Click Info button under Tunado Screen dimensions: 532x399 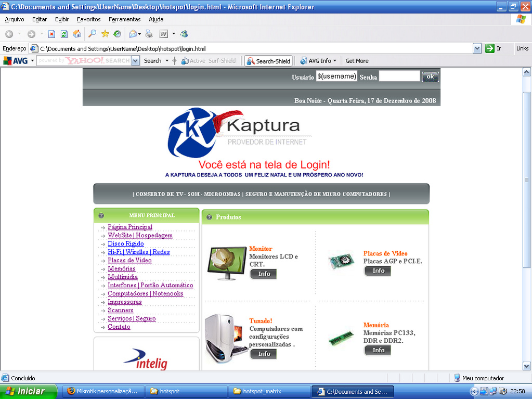click(264, 354)
